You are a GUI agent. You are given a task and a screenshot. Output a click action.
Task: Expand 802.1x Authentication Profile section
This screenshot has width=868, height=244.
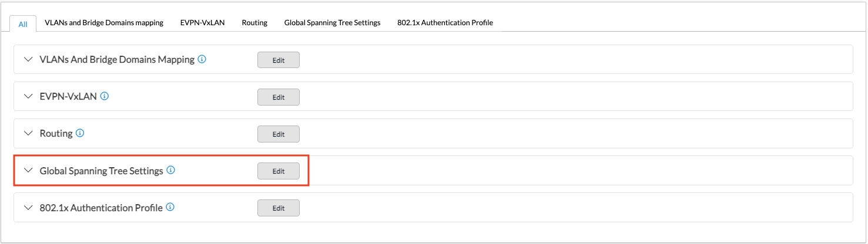coord(28,208)
